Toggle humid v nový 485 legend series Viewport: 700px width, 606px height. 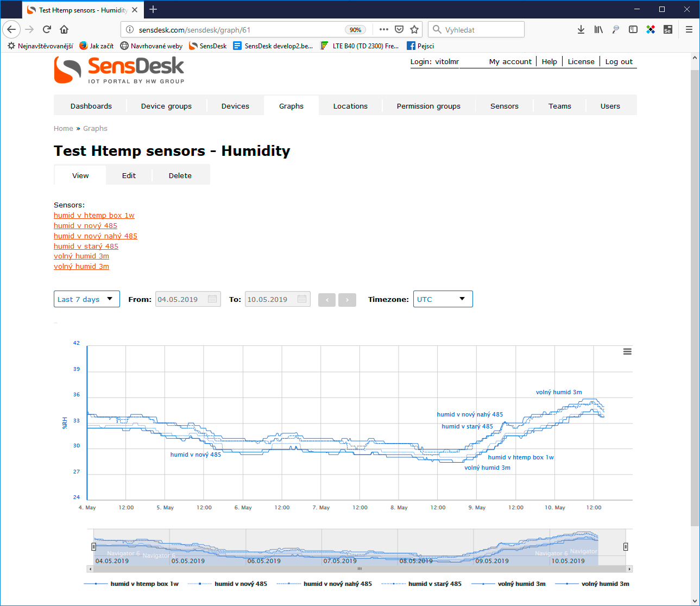tap(228, 584)
